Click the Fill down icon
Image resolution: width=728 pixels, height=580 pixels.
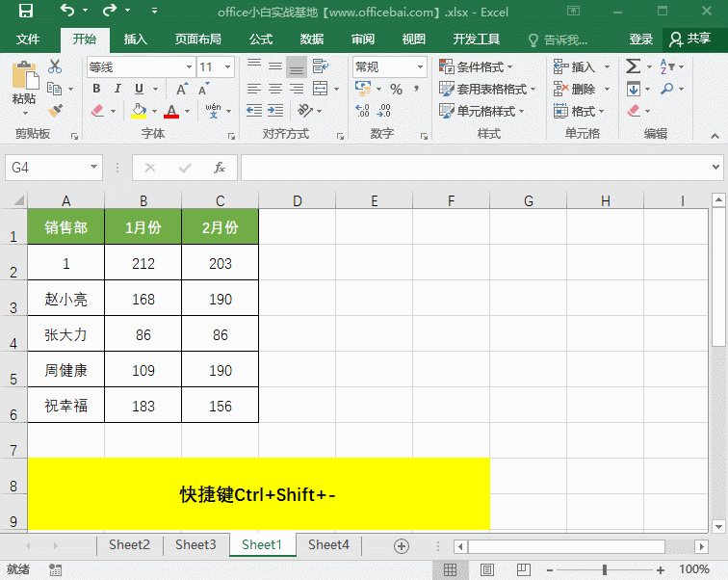[x=634, y=89]
